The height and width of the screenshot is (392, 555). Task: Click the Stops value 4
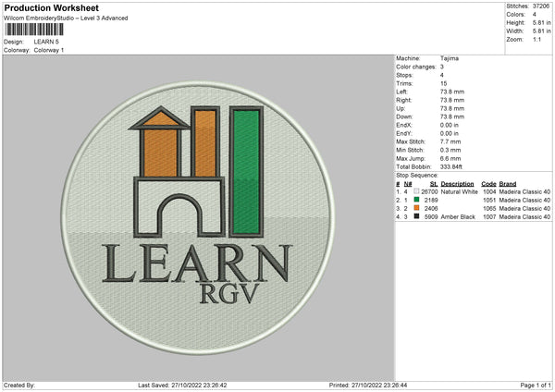tap(442, 75)
